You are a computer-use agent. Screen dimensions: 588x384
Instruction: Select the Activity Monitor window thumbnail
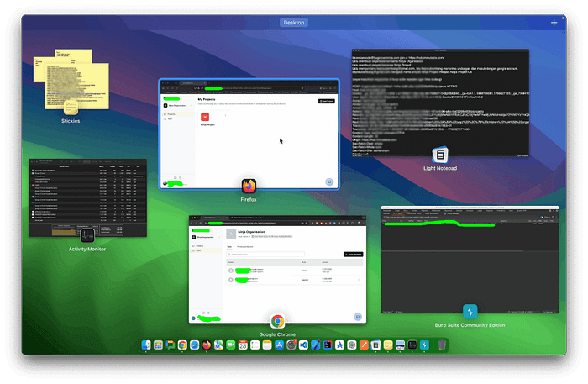point(87,197)
